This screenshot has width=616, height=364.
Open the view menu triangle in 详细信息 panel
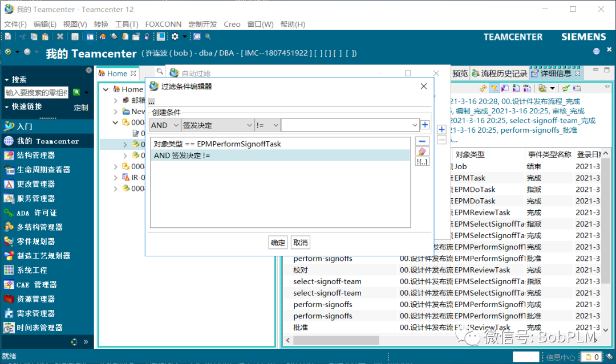click(607, 87)
